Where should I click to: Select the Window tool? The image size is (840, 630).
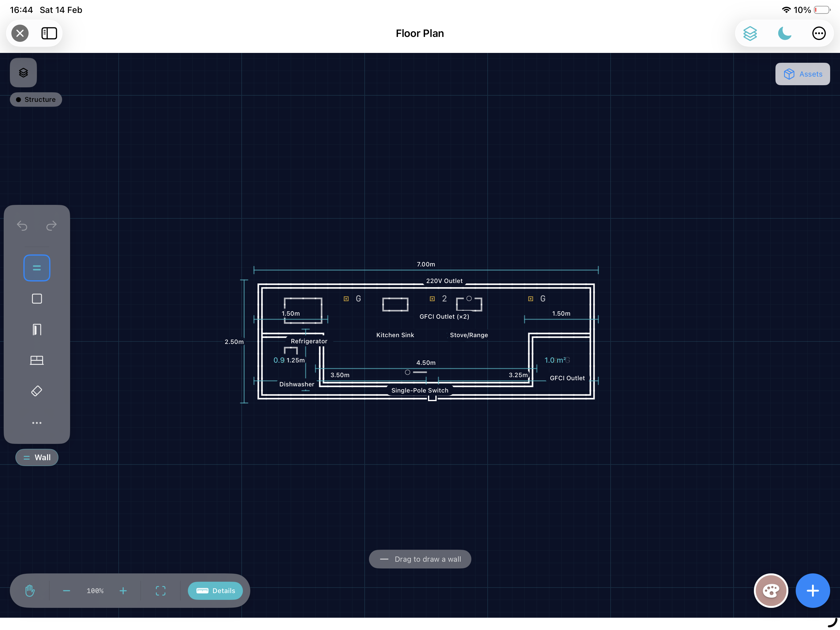pyautogui.click(x=37, y=360)
